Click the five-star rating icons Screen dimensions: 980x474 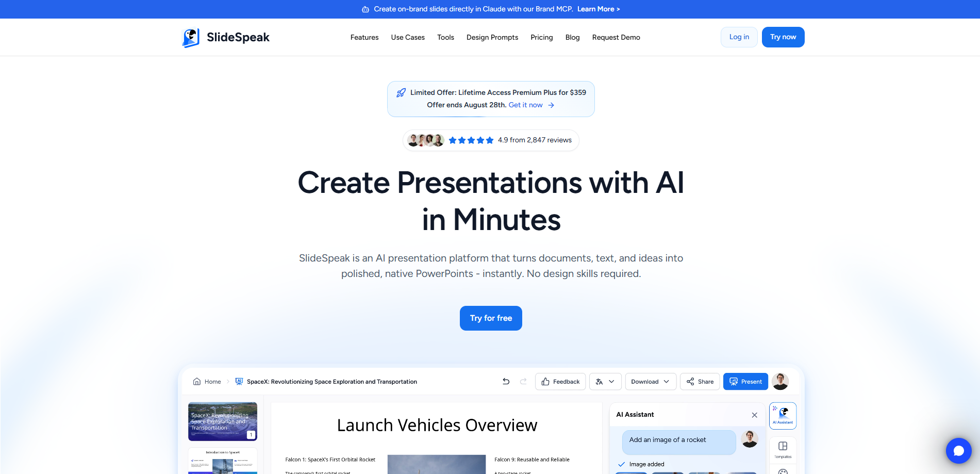tap(471, 140)
